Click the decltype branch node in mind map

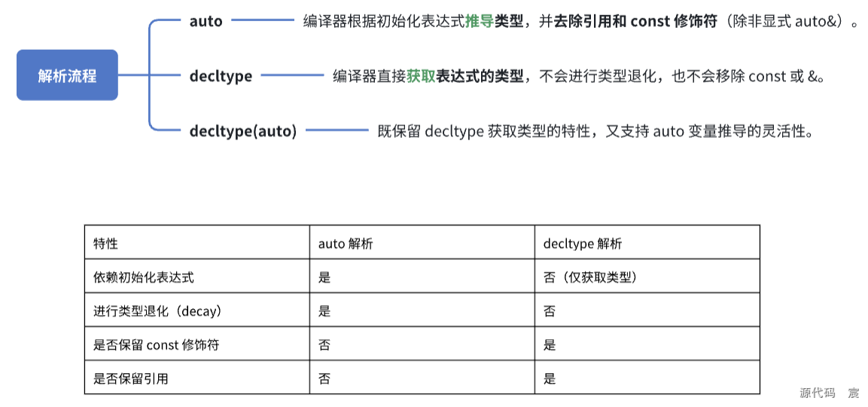coord(221,76)
